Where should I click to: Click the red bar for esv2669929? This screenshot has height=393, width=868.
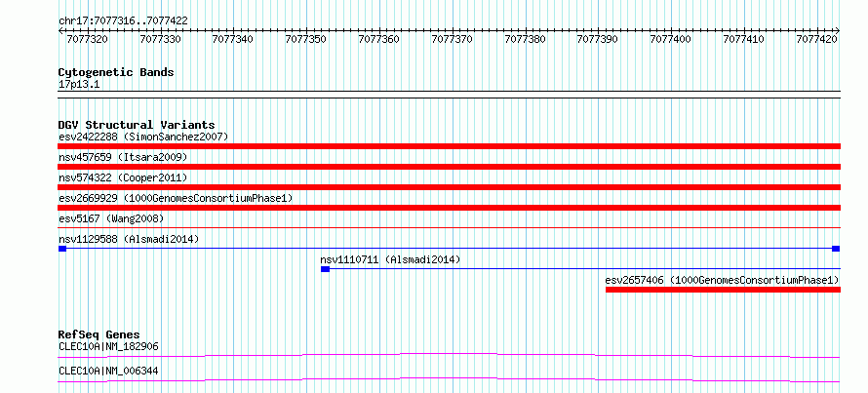pyautogui.click(x=450, y=208)
